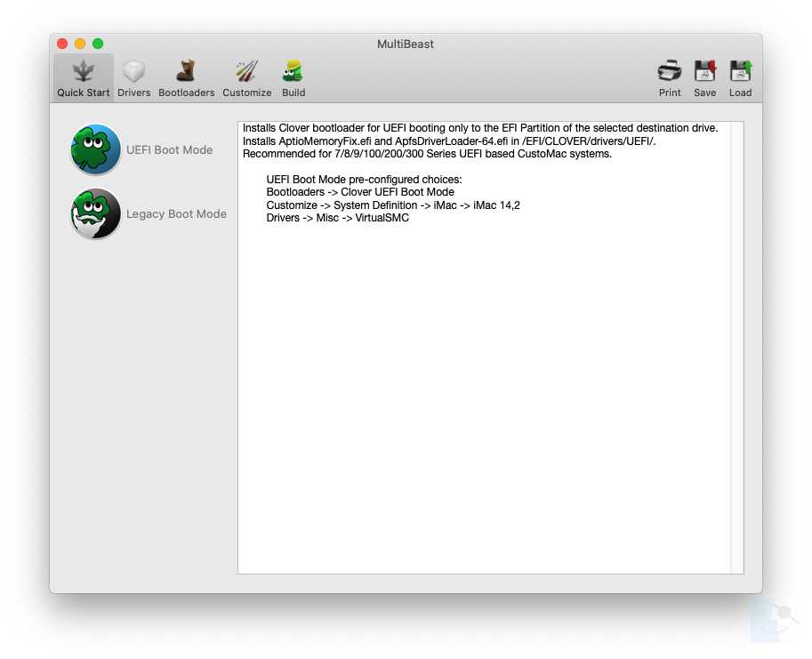Choose the UEFI Boot Mode clover icon

[96, 149]
